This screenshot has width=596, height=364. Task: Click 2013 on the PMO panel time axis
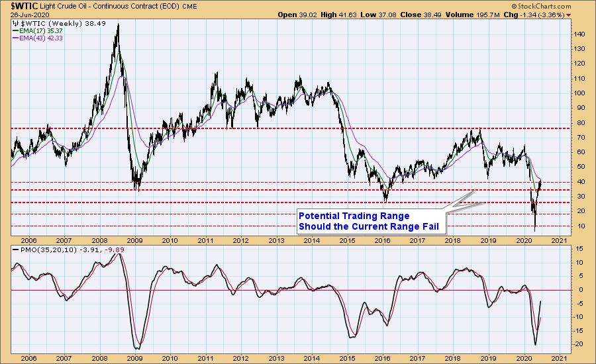[276, 358]
